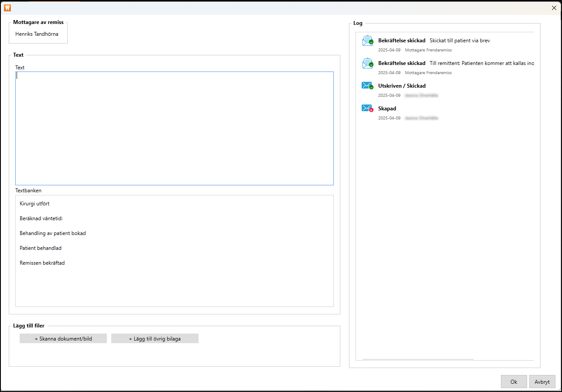Cancel the dialog with Avbryt
The height and width of the screenshot is (392, 562).
[542, 382]
